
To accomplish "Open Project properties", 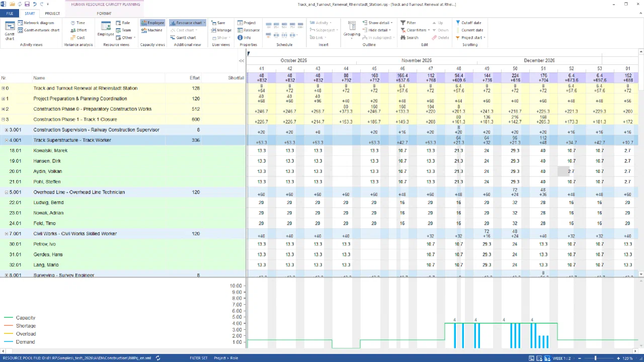I will [x=247, y=23].
